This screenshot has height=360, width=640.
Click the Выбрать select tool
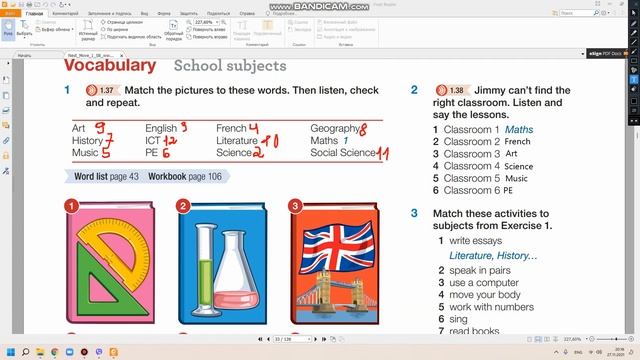(24, 29)
